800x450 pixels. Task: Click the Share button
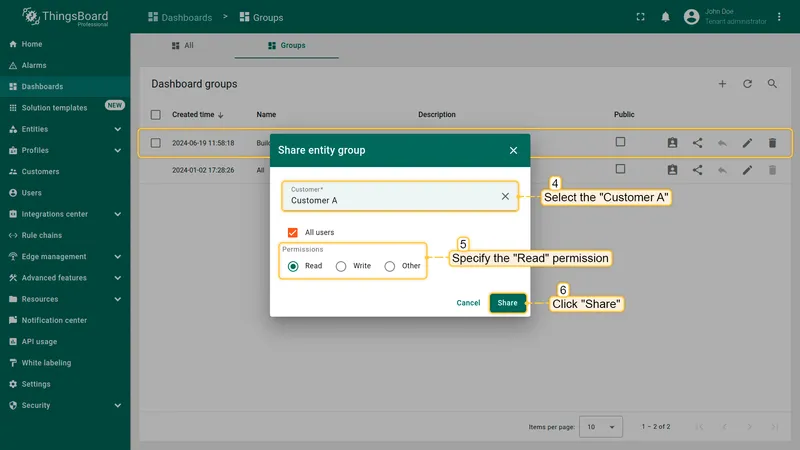click(508, 303)
